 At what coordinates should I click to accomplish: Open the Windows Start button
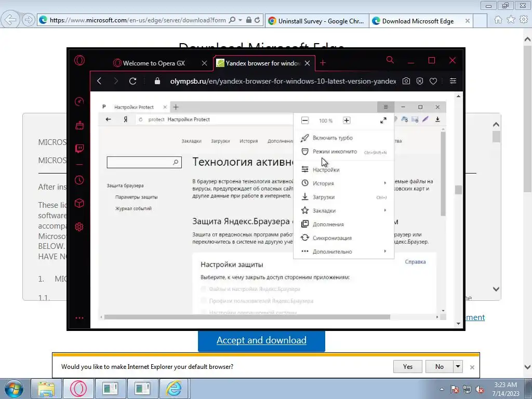point(14,389)
